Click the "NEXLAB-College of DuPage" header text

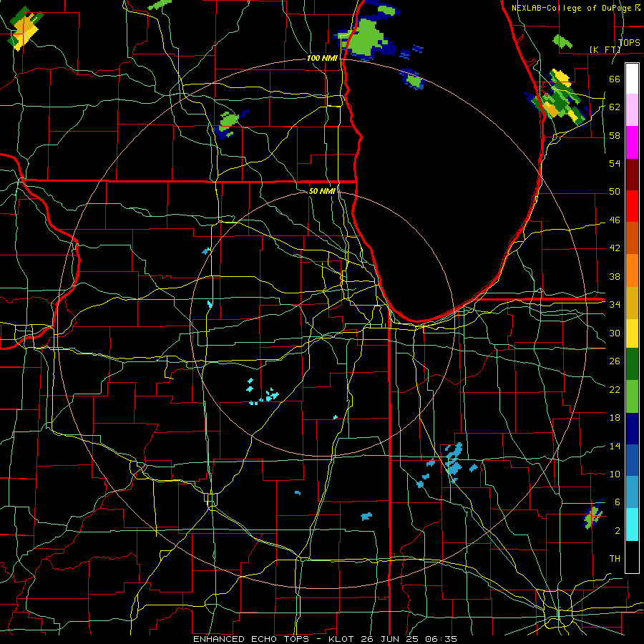pos(572,8)
